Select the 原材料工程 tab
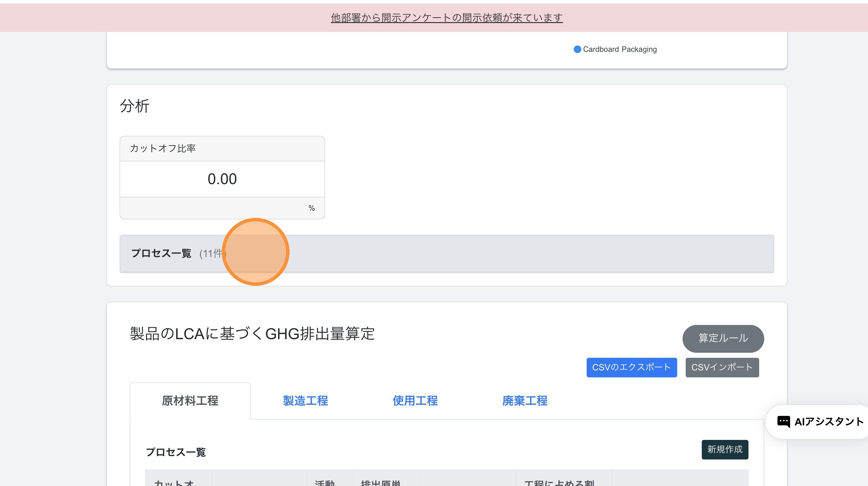 pyautogui.click(x=190, y=401)
